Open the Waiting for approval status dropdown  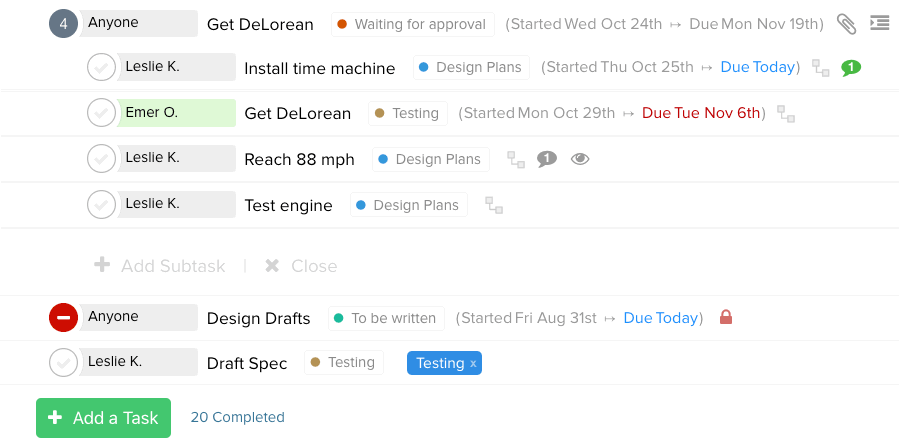click(413, 25)
